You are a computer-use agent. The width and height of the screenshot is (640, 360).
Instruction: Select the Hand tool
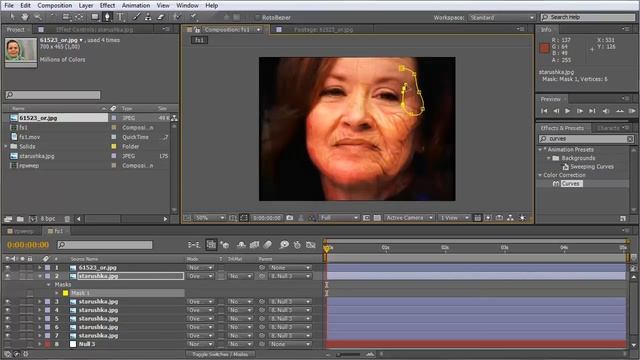pyautogui.click(x=25, y=17)
